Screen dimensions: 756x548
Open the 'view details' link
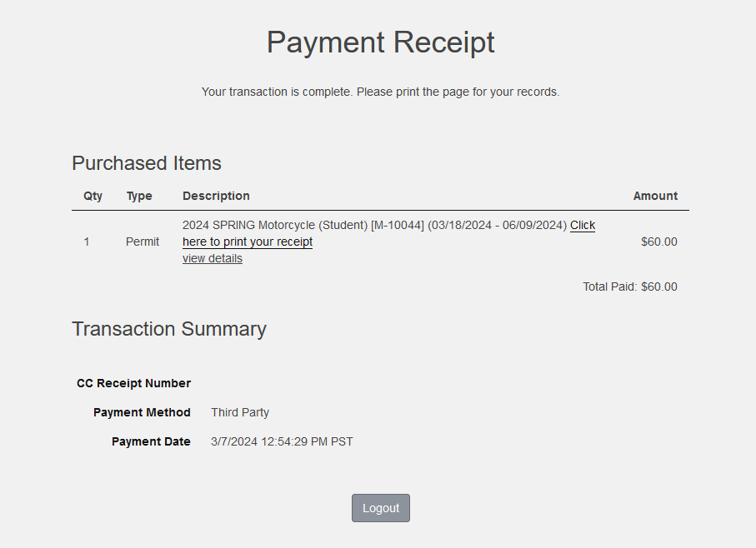(213, 258)
